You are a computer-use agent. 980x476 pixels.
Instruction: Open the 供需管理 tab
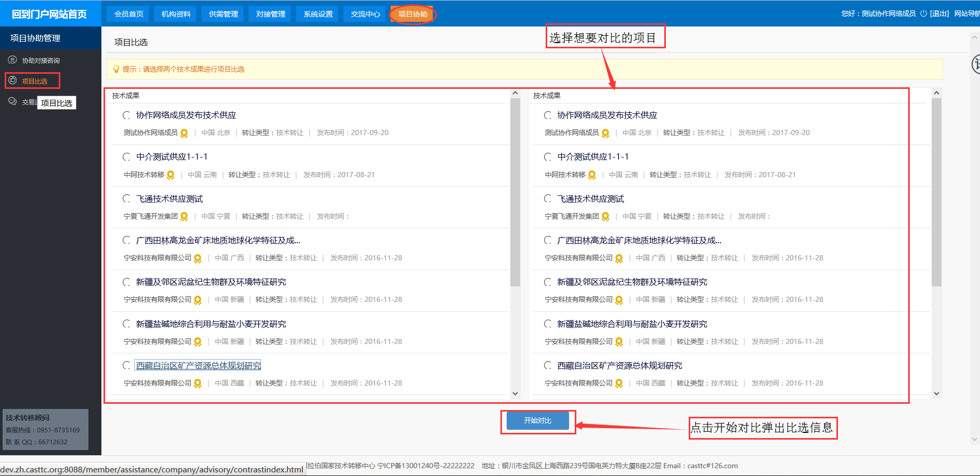click(223, 14)
